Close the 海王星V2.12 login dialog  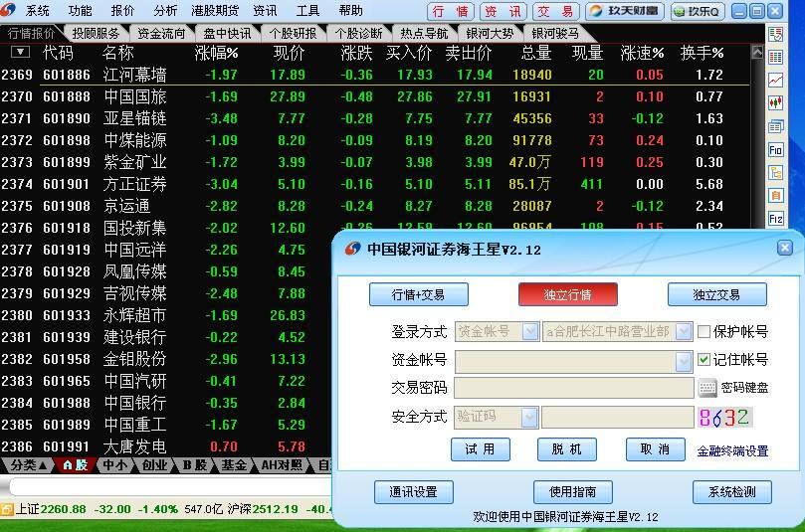[784, 249]
